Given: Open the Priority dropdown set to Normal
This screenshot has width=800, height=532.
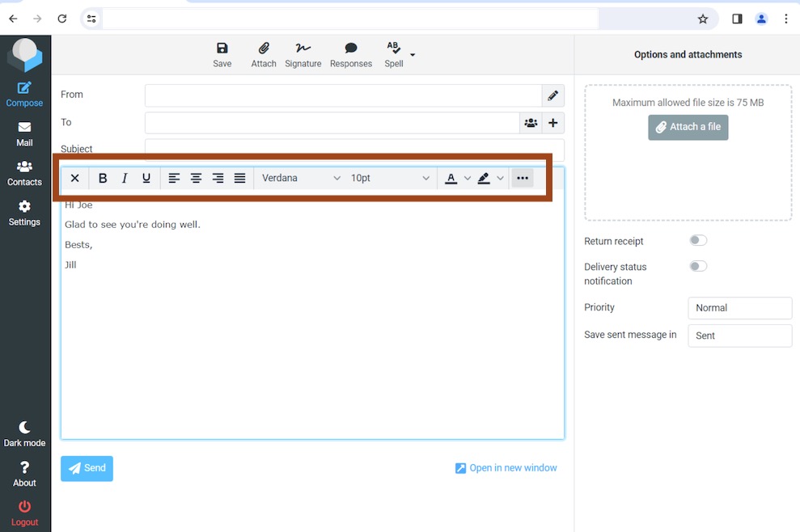Looking at the screenshot, I should pyautogui.click(x=739, y=308).
